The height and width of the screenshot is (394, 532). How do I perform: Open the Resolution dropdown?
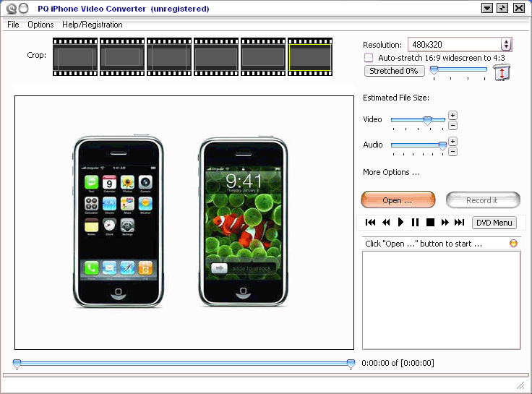506,45
